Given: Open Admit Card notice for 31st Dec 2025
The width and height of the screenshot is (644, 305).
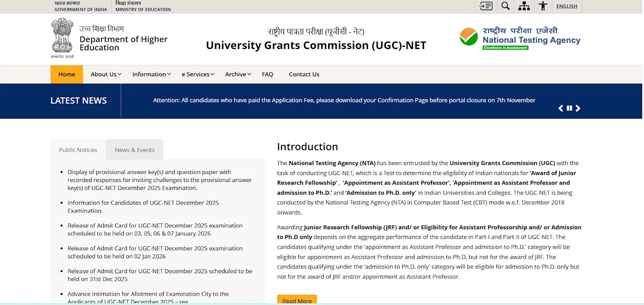Looking at the screenshot, I should coord(160,275).
